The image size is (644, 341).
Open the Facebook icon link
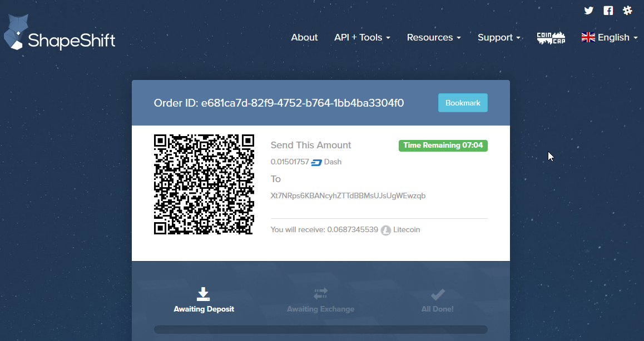pyautogui.click(x=608, y=11)
